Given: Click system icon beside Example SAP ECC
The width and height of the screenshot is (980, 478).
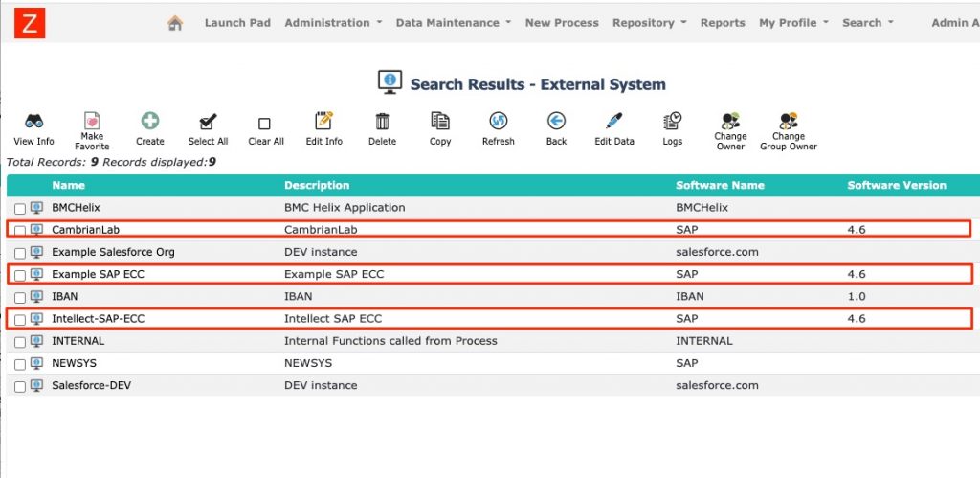Looking at the screenshot, I should click(37, 274).
